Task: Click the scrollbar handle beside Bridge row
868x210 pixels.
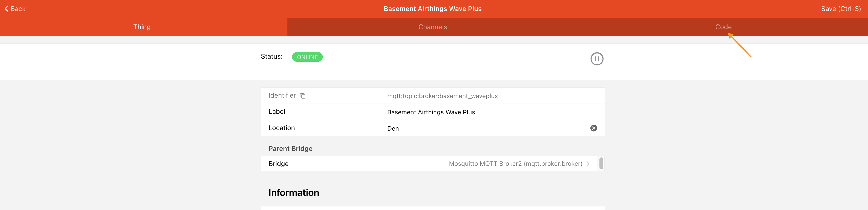Action: (601, 163)
